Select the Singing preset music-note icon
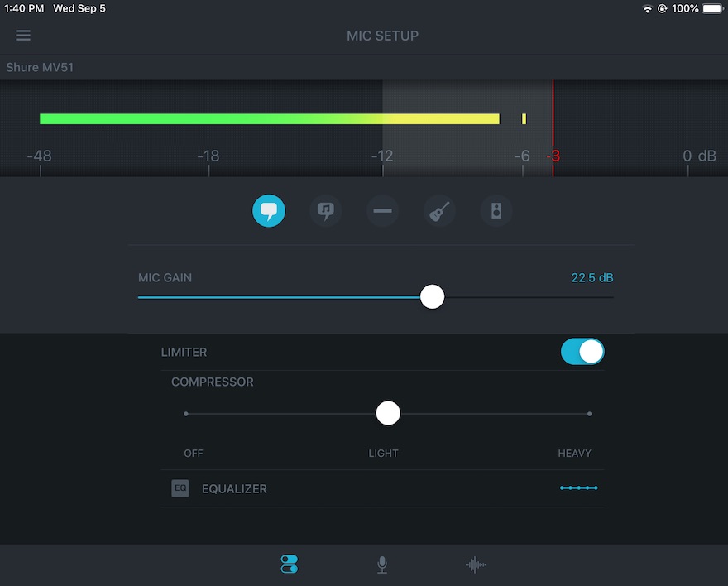This screenshot has height=586, width=728. (326, 211)
